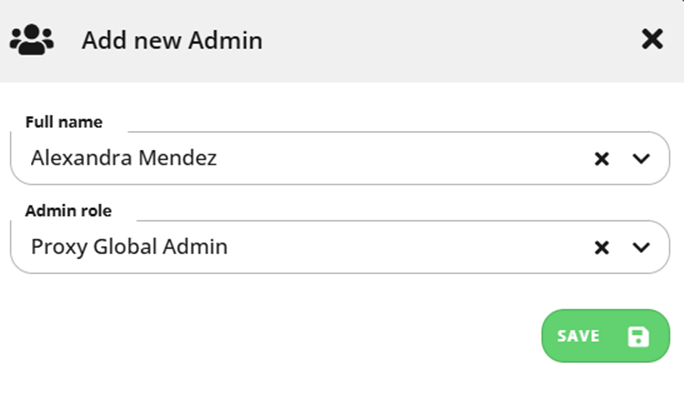Save the new admin
The image size is (684, 394).
point(605,336)
